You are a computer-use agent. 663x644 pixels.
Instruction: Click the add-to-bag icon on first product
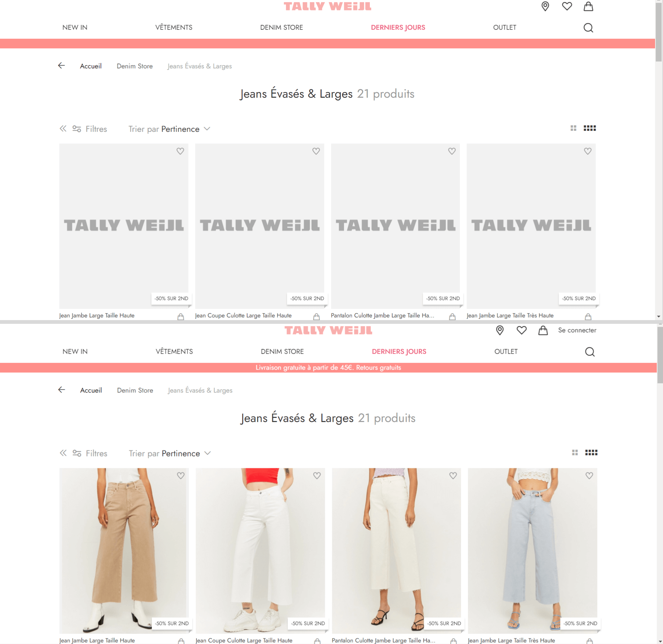tap(180, 316)
